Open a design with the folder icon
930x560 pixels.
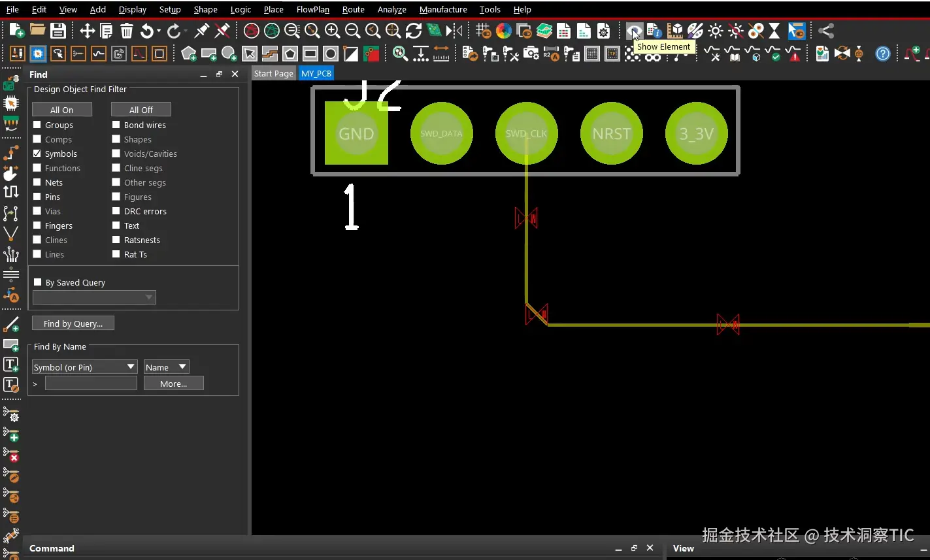[x=37, y=31]
